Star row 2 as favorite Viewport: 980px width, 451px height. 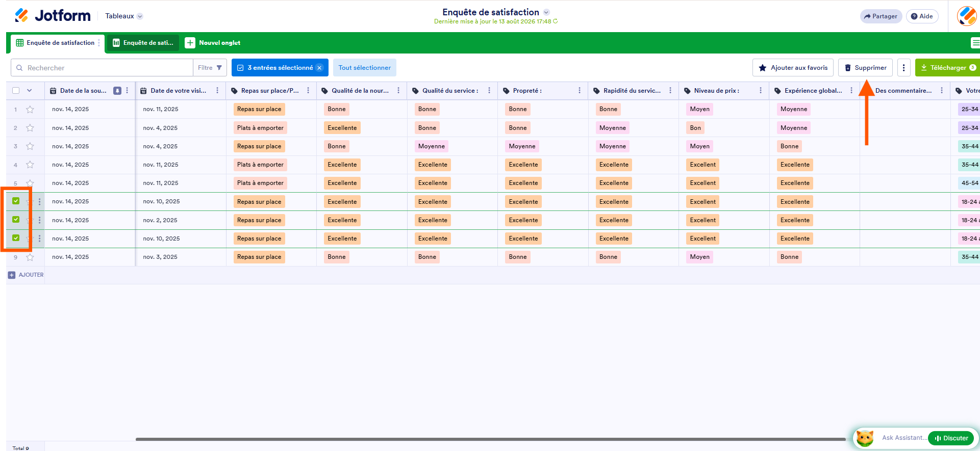[30, 128]
